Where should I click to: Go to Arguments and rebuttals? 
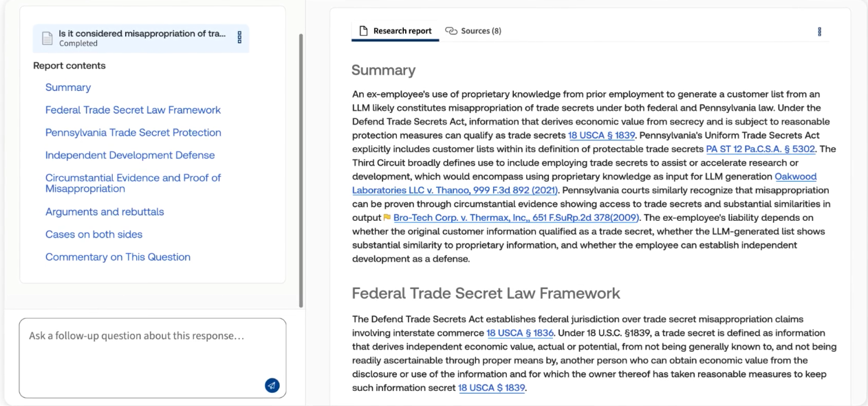105,212
